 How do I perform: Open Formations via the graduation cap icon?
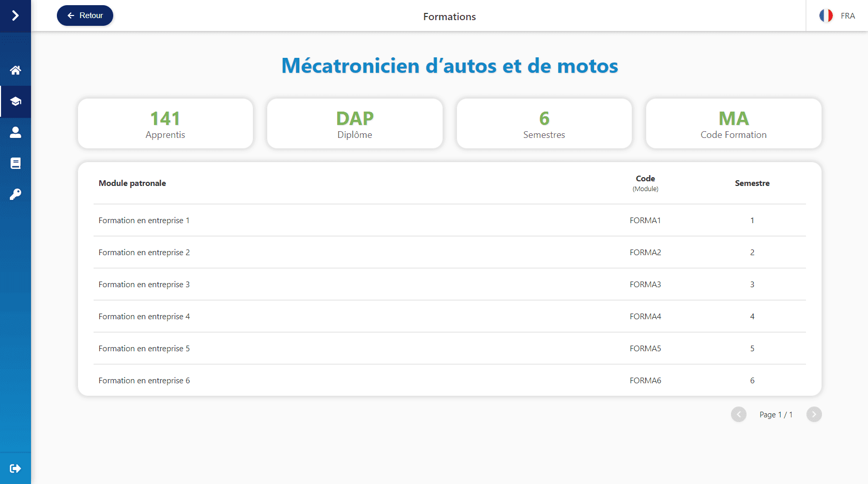[16, 101]
